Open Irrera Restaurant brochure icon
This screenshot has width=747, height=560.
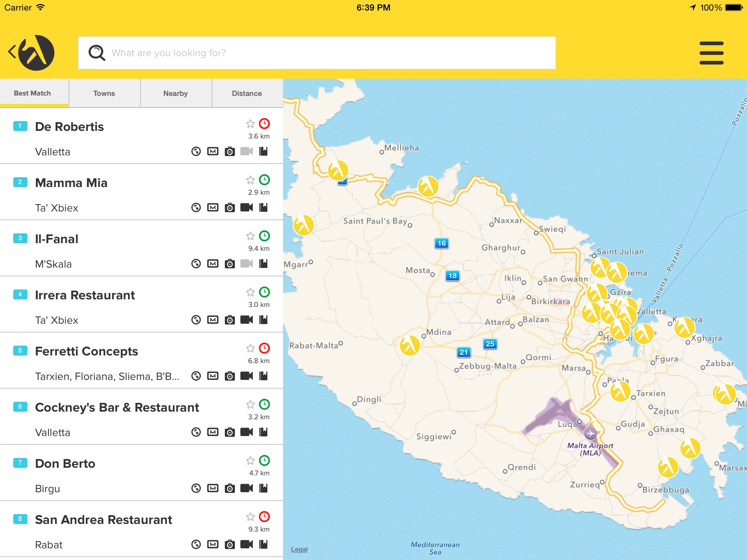tap(263, 320)
